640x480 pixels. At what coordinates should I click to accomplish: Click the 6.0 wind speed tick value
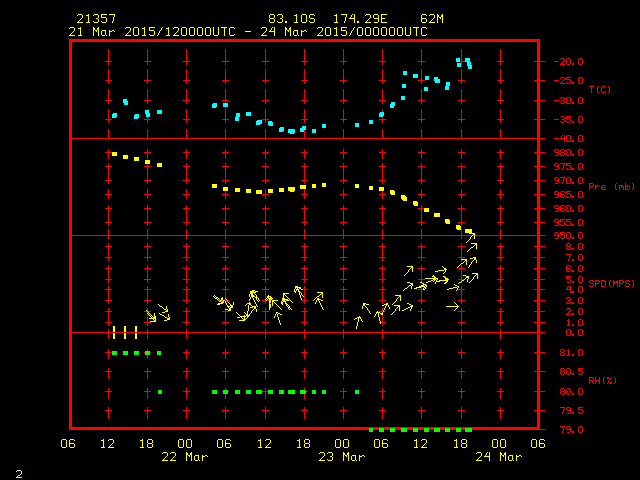click(x=574, y=269)
